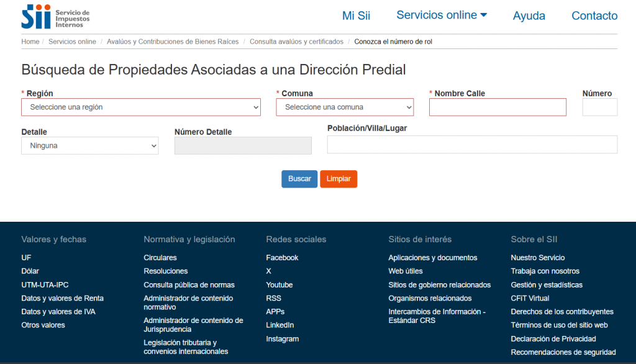636x364 pixels.
Task: Click the RSS link under Redes sociales
Action: point(273,298)
